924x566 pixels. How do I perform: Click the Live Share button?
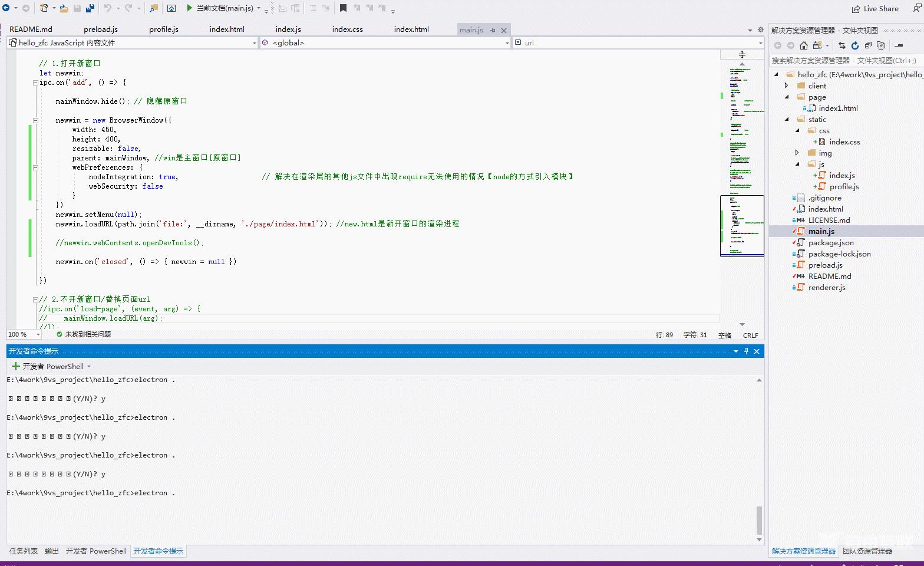875,9
